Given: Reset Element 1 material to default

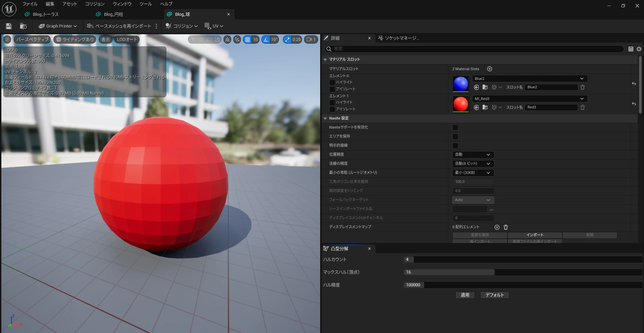Looking at the screenshot, I should (x=634, y=104).
